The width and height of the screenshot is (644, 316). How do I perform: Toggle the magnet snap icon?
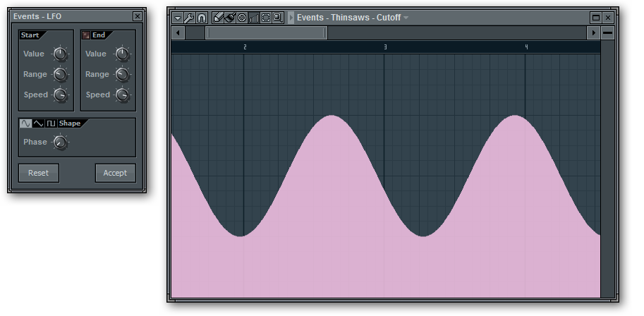coord(201,18)
